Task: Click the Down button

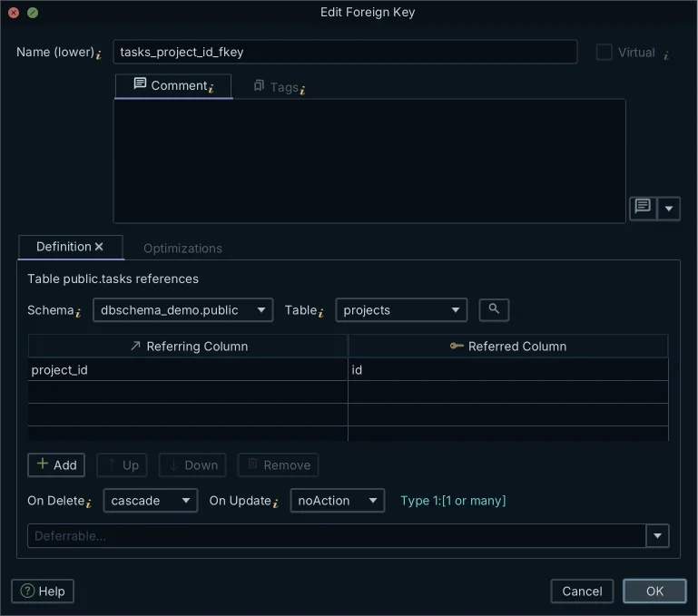Action: point(192,465)
